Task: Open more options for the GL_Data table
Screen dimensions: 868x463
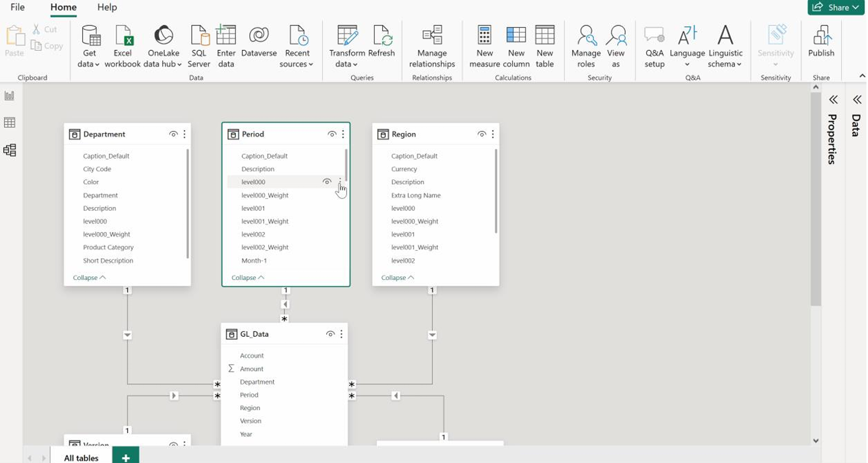Action: click(341, 334)
